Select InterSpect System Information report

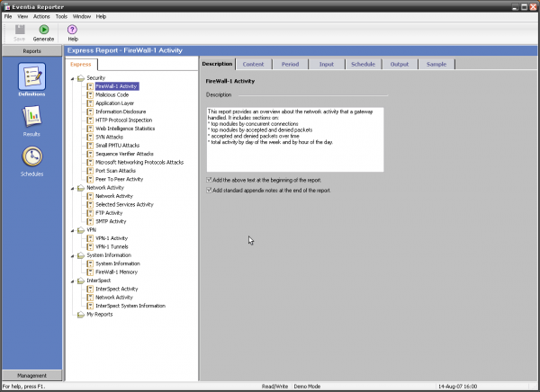tap(130, 306)
